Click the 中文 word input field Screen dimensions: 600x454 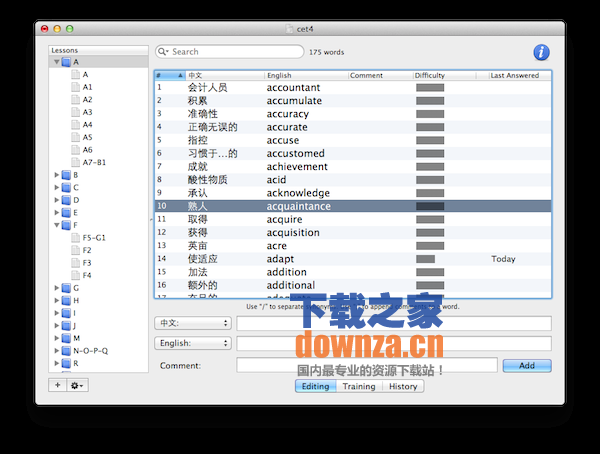pos(394,323)
